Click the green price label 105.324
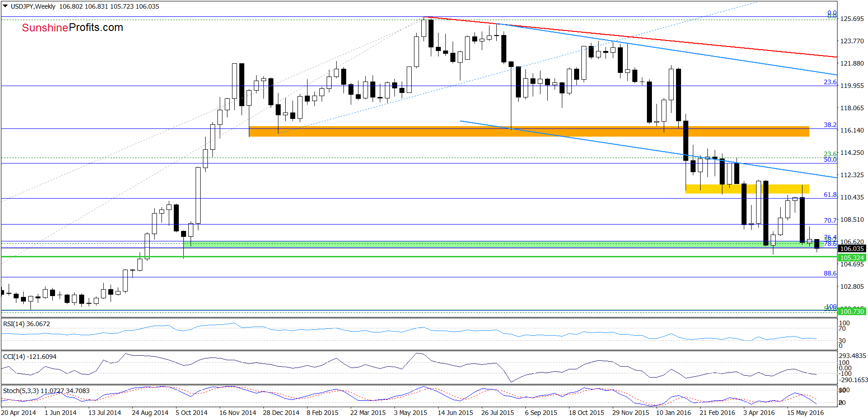This screenshot has height=419, width=868. click(852, 258)
